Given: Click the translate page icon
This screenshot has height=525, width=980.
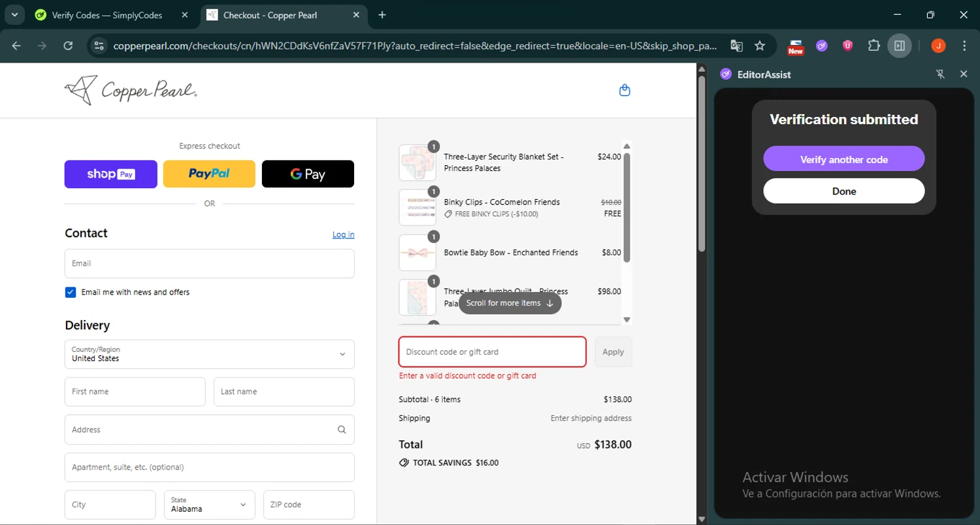Looking at the screenshot, I should [736, 46].
